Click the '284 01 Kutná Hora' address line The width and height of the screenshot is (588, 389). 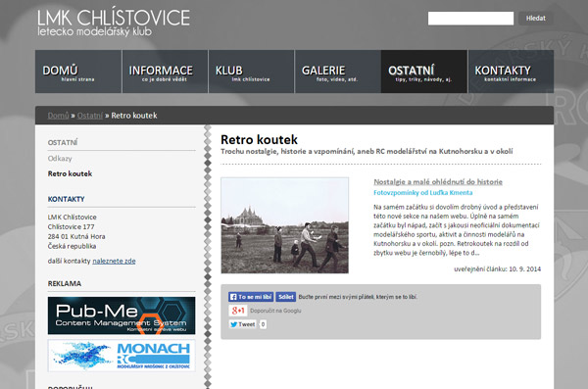tap(76, 236)
